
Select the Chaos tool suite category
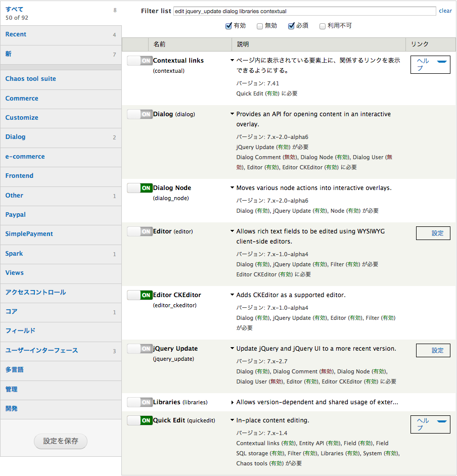[x=31, y=79]
